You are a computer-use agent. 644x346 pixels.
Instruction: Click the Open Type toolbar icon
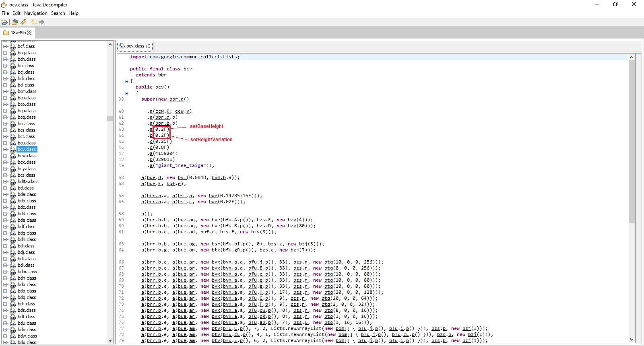(15, 22)
